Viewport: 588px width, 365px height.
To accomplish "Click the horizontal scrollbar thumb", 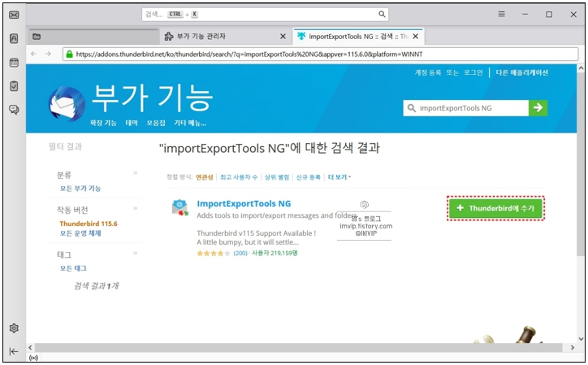I will [299, 348].
